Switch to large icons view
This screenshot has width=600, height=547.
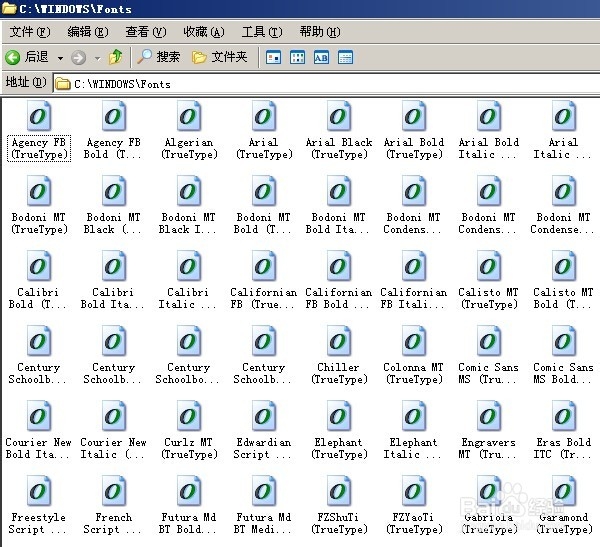(273, 58)
